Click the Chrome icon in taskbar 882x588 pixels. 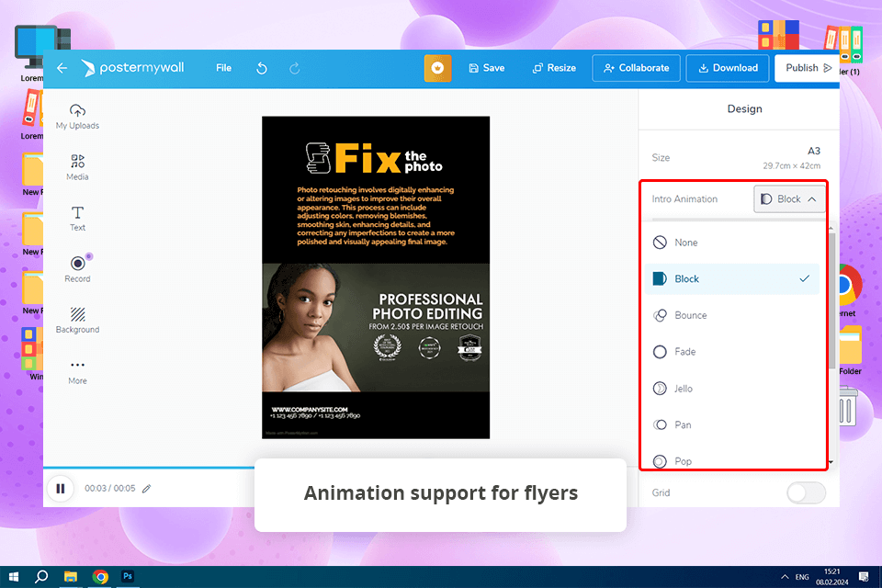point(100,577)
